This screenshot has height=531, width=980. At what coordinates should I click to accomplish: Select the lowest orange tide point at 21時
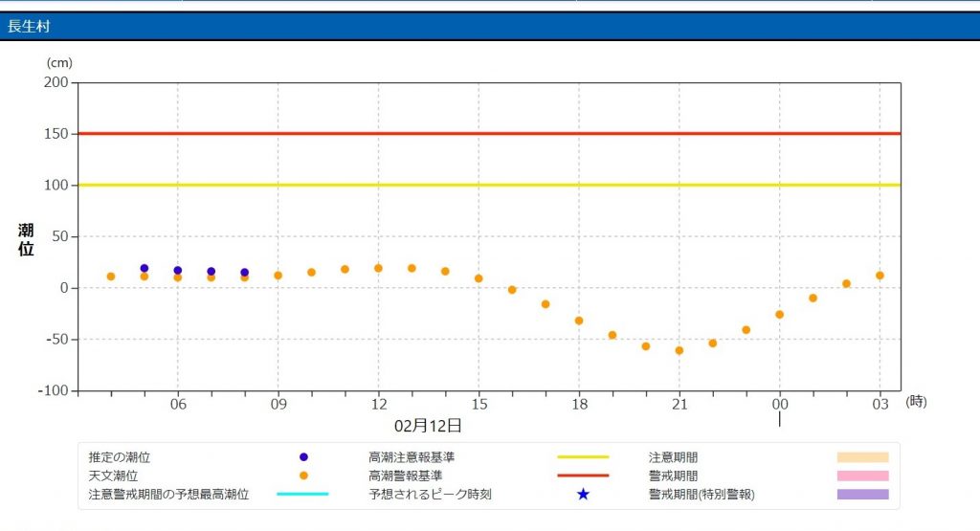[679, 350]
